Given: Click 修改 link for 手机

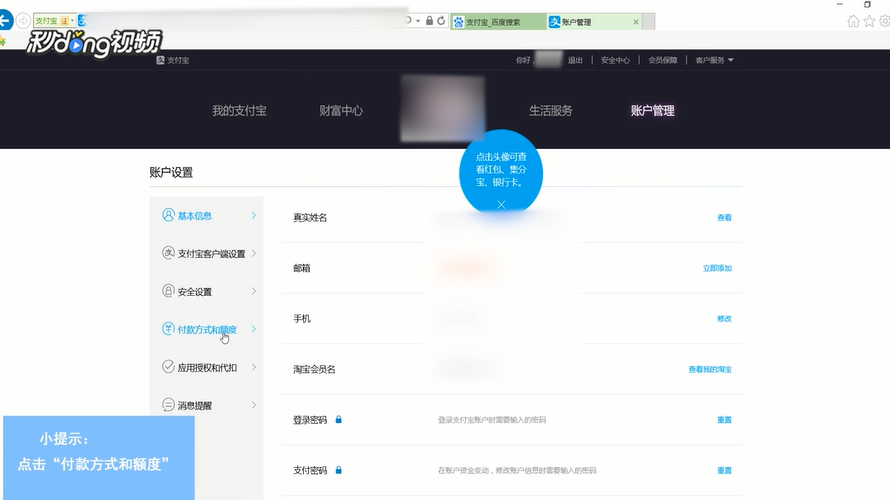Looking at the screenshot, I should point(724,318).
